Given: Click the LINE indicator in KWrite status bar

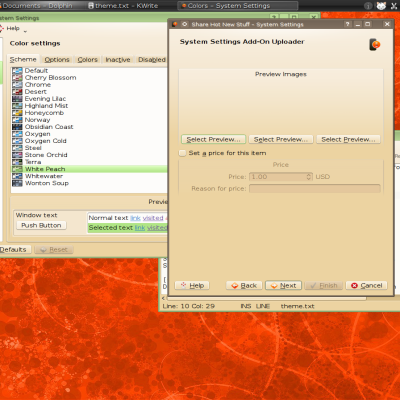Looking at the screenshot, I should point(263,306).
